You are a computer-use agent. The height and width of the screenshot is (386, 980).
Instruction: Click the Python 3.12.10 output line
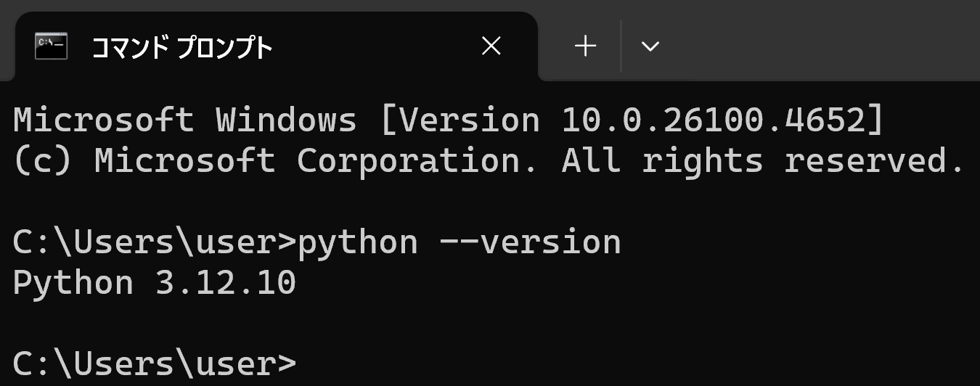point(155,282)
